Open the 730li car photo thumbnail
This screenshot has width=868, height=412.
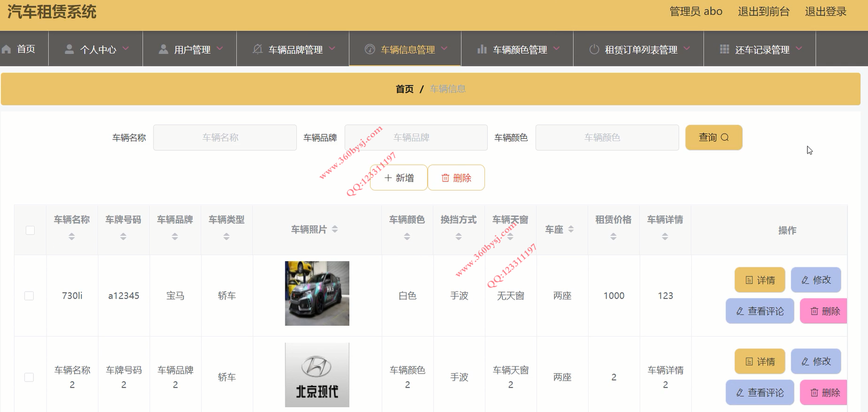point(317,294)
